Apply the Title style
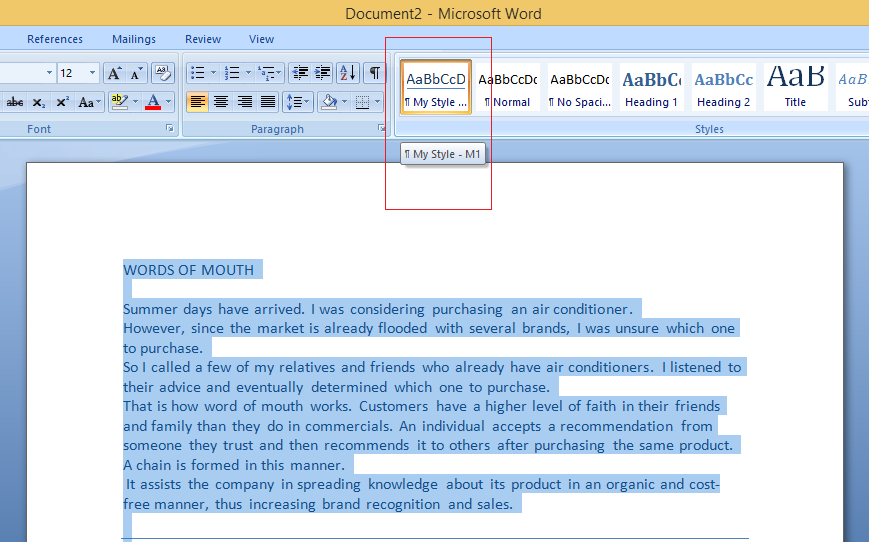Image resolution: width=869 pixels, height=542 pixels. 795,87
